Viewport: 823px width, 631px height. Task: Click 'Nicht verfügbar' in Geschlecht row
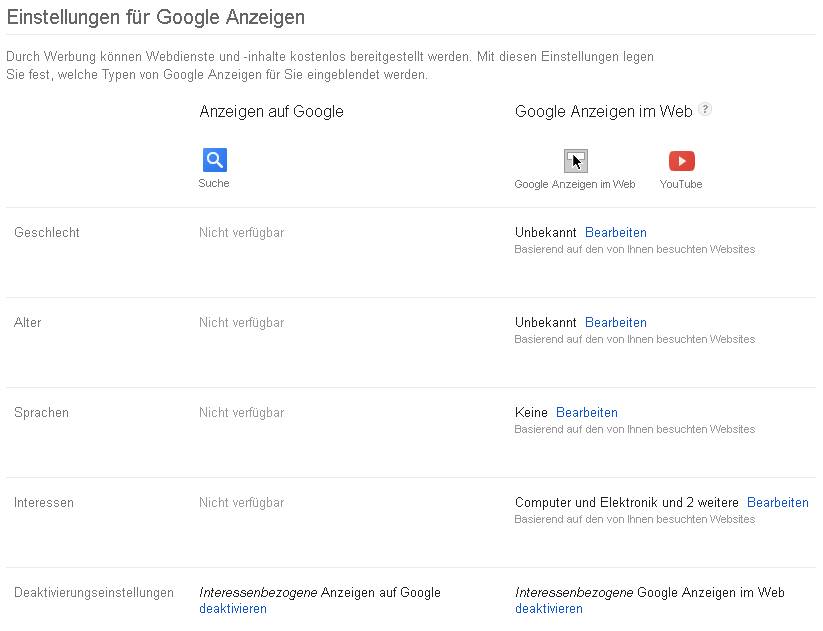tap(241, 233)
